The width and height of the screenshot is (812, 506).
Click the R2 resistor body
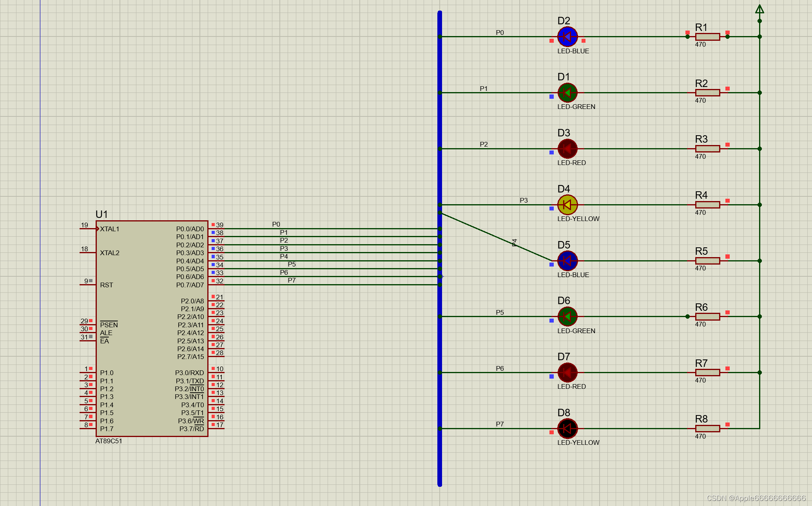coord(707,93)
